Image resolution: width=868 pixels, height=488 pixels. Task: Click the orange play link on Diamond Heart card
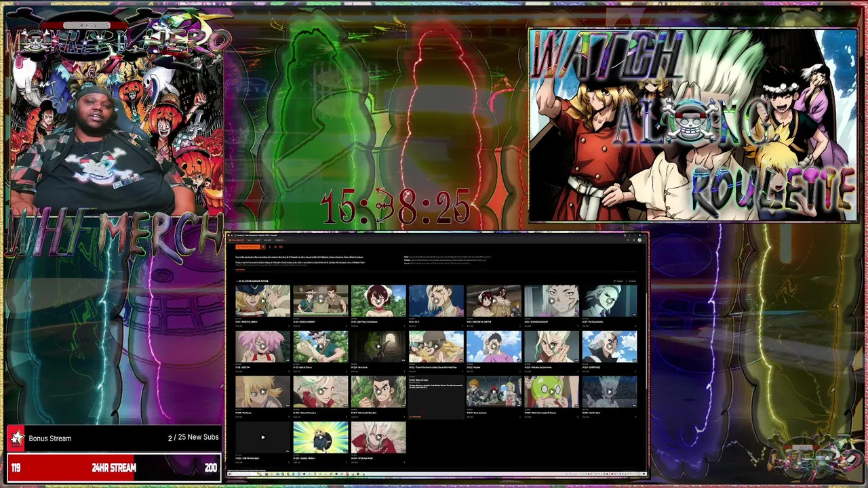[x=416, y=417]
